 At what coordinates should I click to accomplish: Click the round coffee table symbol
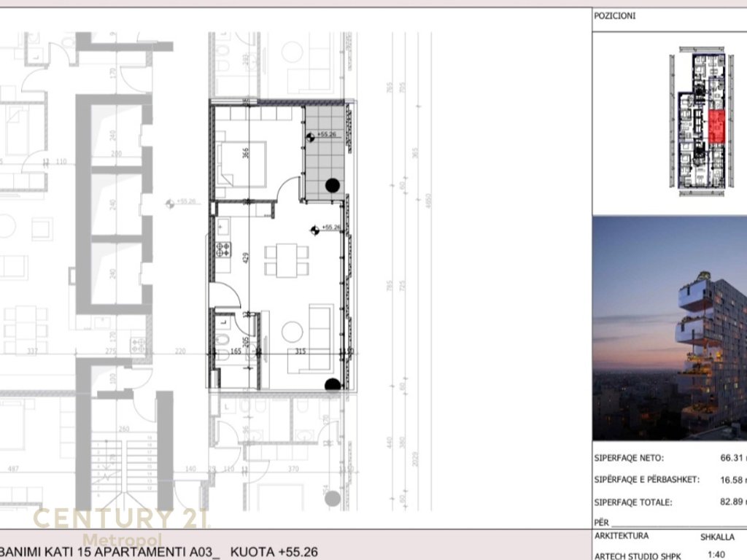pyautogui.click(x=292, y=332)
